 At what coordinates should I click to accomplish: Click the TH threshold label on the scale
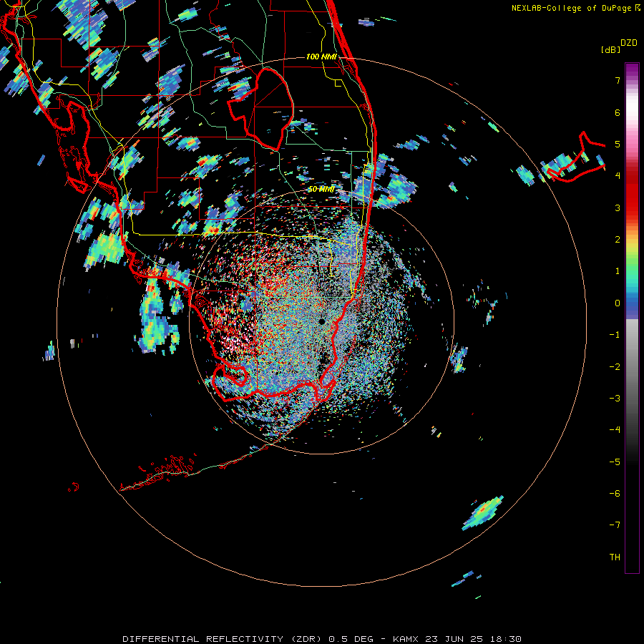tap(615, 557)
